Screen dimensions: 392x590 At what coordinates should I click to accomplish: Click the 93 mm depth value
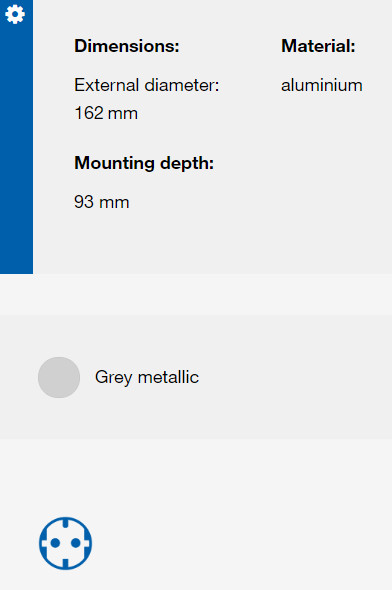point(102,202)
